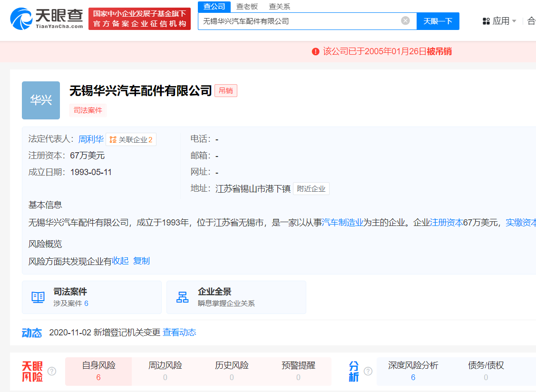Click the help icon beside 分析

point(368,371)
